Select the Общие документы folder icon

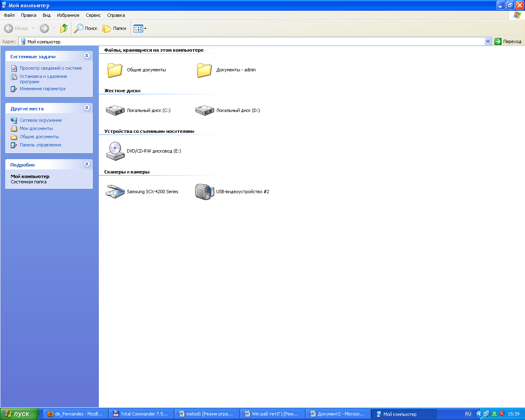[x=115, y=70]
